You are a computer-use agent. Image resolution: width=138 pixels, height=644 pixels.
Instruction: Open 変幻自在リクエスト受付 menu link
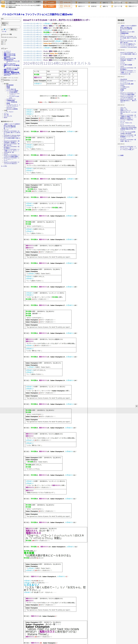coord(13,68)
